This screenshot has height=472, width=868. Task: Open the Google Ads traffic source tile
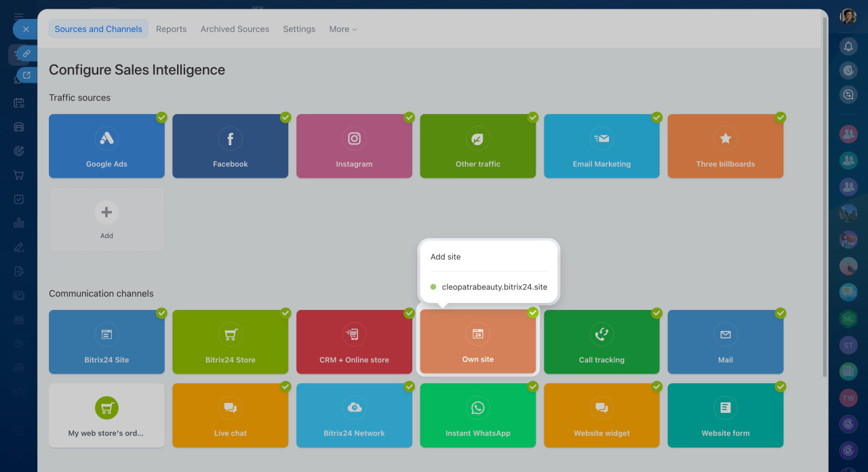click(106, 146)
